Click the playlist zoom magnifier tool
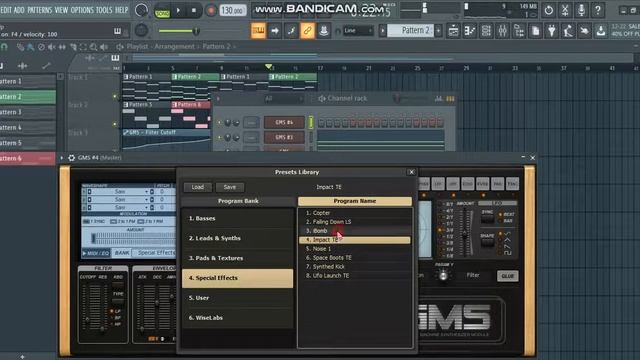 93,47
